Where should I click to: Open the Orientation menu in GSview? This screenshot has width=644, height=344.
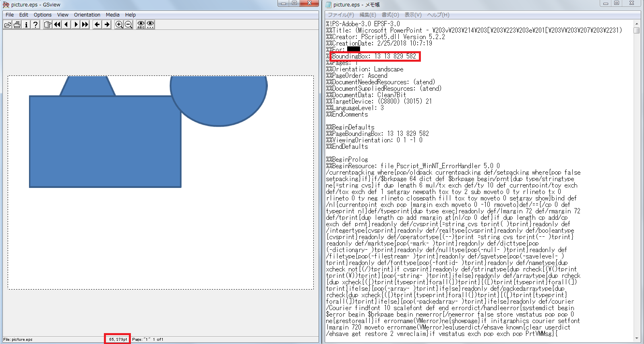pyautogui.click(x=87, y=15)
